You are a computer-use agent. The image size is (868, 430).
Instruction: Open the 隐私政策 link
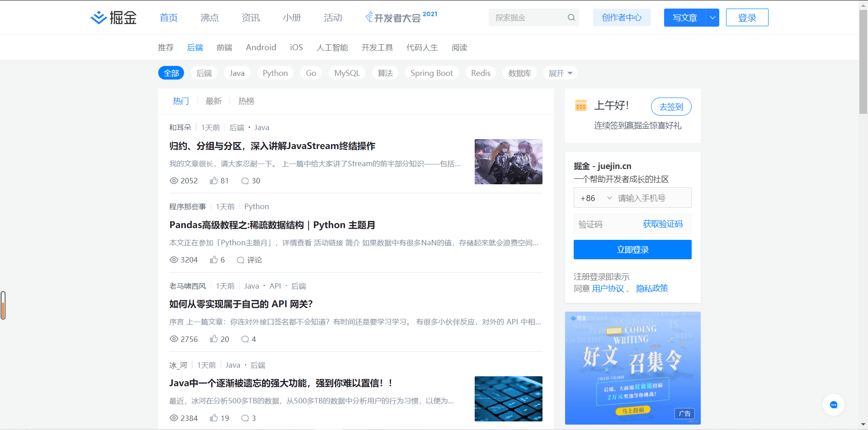pyautogui.click(x=652, y=289)
